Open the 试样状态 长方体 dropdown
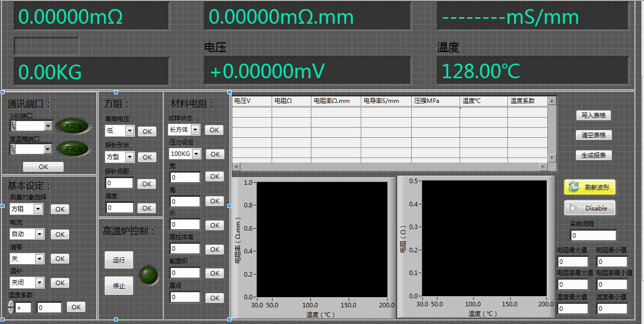This screenshot has height=324, width=644. [x=195, y=130]
